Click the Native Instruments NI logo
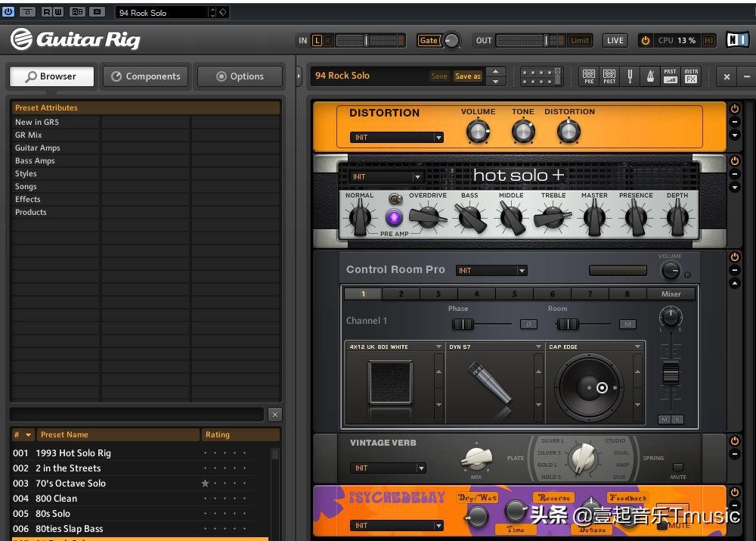The image size is (756, 541). [736, 40]
